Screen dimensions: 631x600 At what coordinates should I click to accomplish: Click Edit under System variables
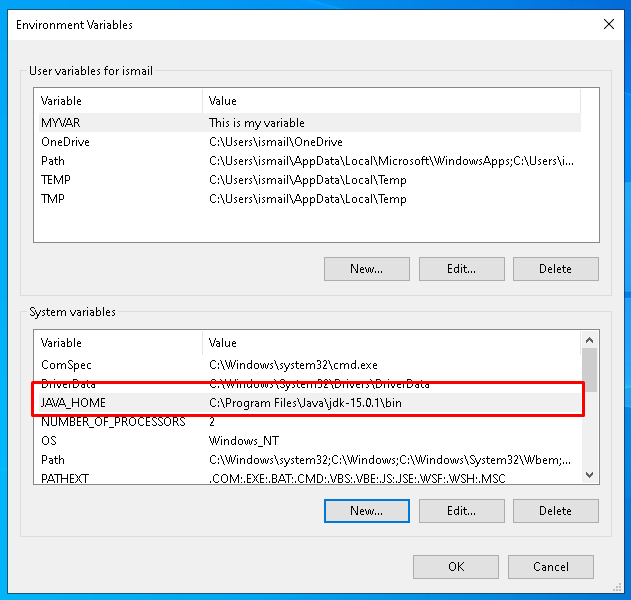(462, 511)
